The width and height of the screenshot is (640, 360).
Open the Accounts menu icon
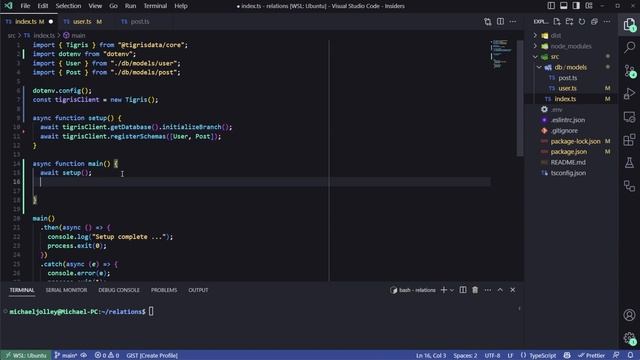tap(629, 315)
